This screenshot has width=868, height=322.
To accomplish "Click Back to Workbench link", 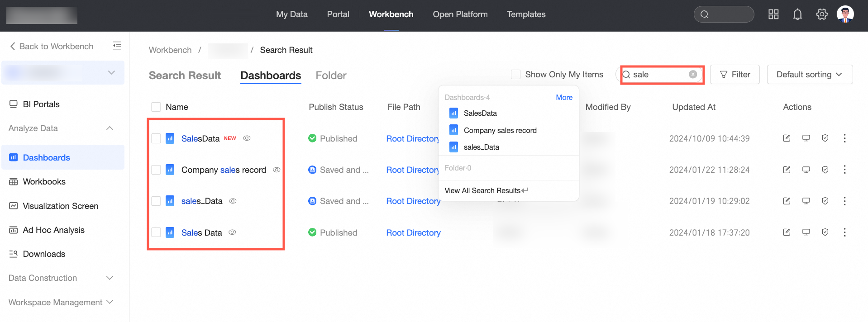I will pos(52,46).
